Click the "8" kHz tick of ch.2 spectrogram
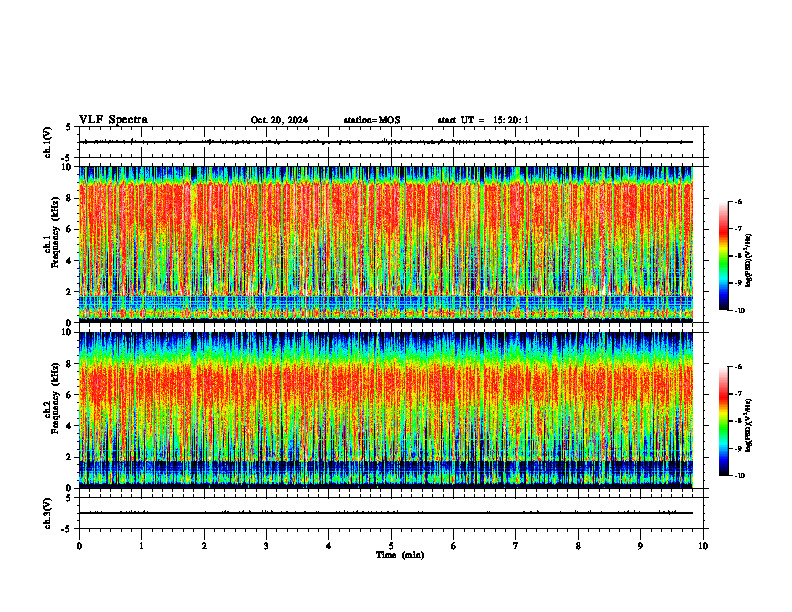Screen dimensions: 792x612 (70, 364)
